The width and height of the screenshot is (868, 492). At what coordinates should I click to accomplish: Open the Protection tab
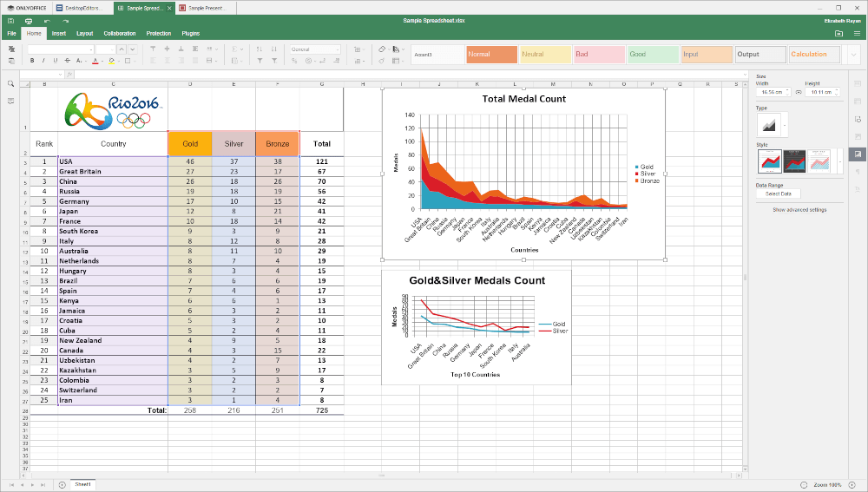159,34
